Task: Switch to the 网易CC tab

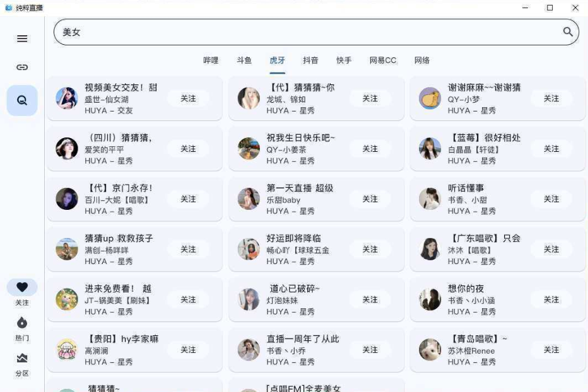Action: click(x=383, y=61)
